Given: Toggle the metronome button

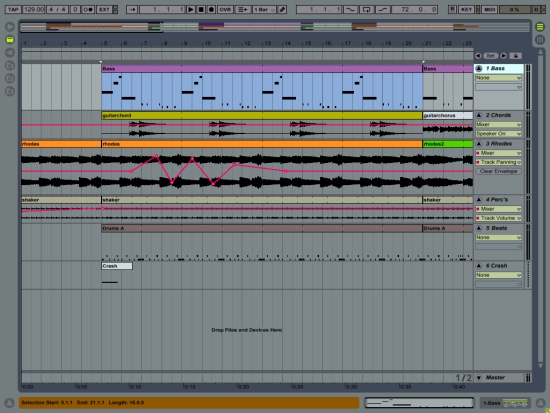Looking at the screenshot, I should click(x=88, y=9).
